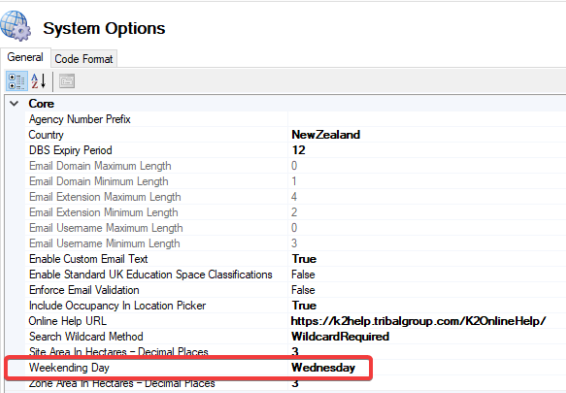Select the Weekending Day property label
The image size is (566, 393).
pos(69,368)
